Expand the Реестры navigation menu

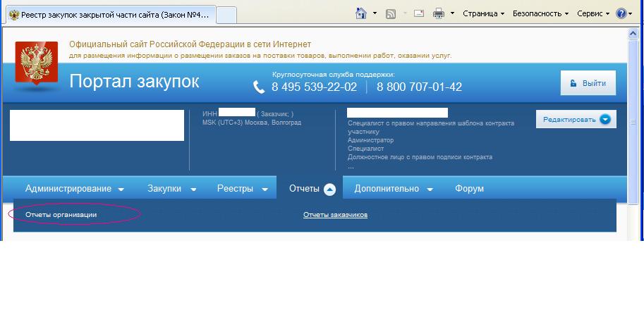(242, 189)
